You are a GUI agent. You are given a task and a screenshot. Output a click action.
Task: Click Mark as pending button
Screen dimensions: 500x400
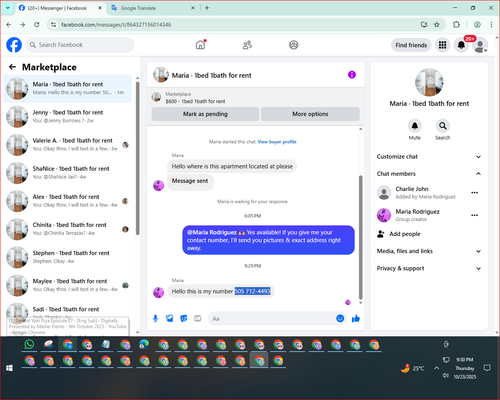tap(205, 114)
